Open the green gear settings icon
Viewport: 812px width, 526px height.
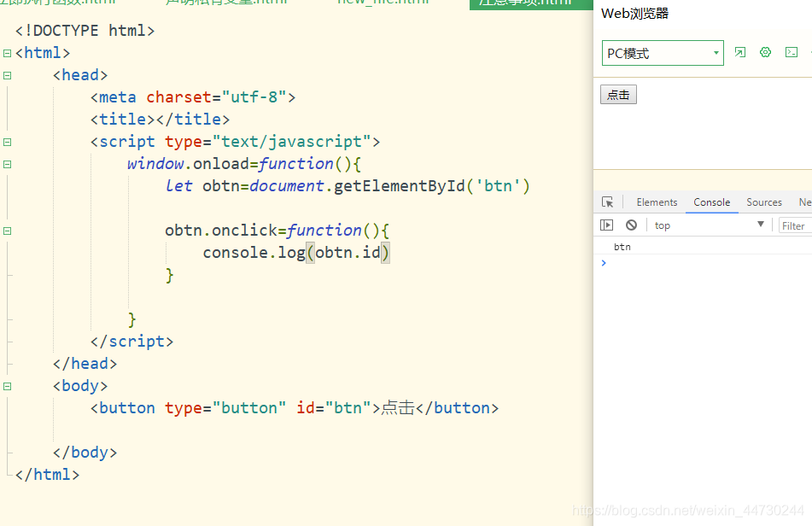click(765, 52)
